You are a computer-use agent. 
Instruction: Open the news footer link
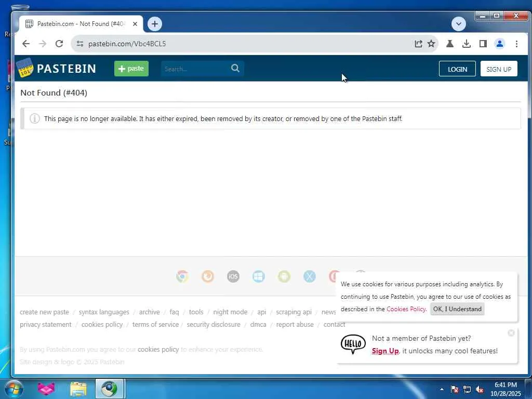click(x=328, y=312)
